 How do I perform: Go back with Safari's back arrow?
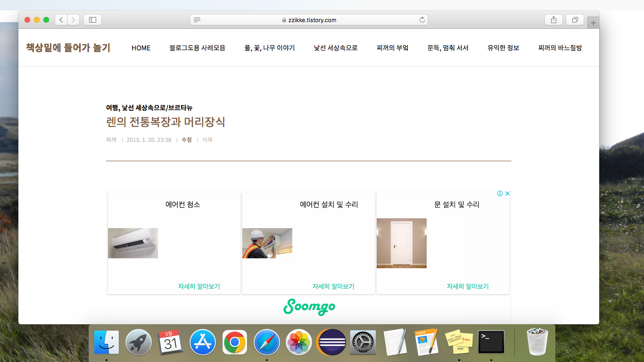(61, 20)
